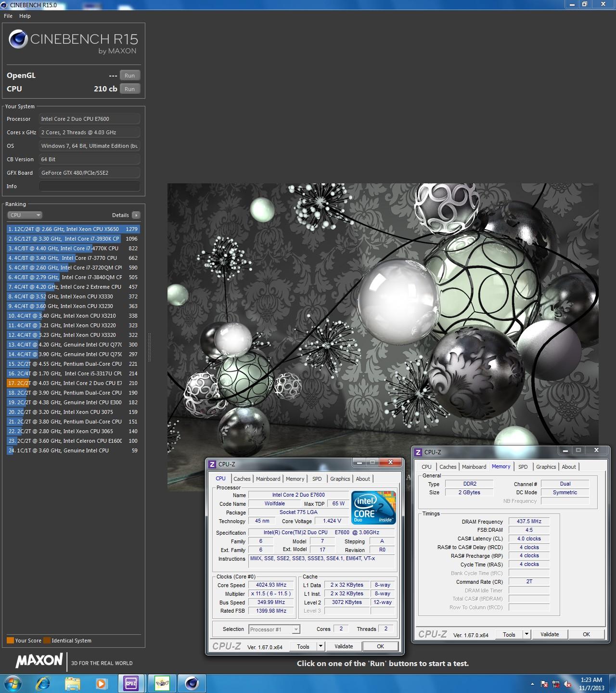Click the DRAM Frequency value 437.5 MHz
This screenshot has height=693, width=616.
click(529, 522)
